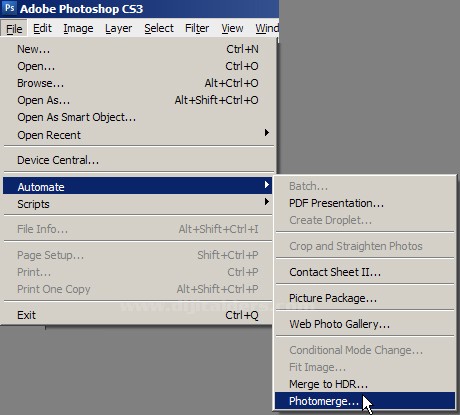Viewport: 460px width, 415px height.
Task: Select Contact Sheet II… option
Action: pos(365,272)
